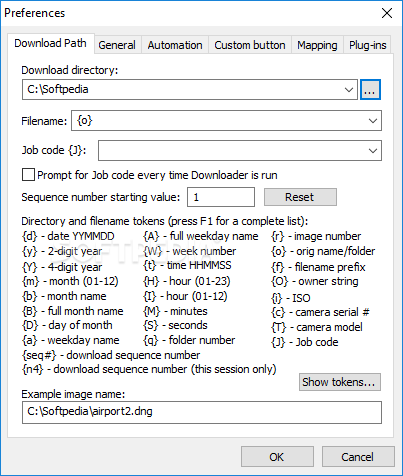Click the '{S} - seconds' token text
403x476 pixels.
click(x=175, y=325)
